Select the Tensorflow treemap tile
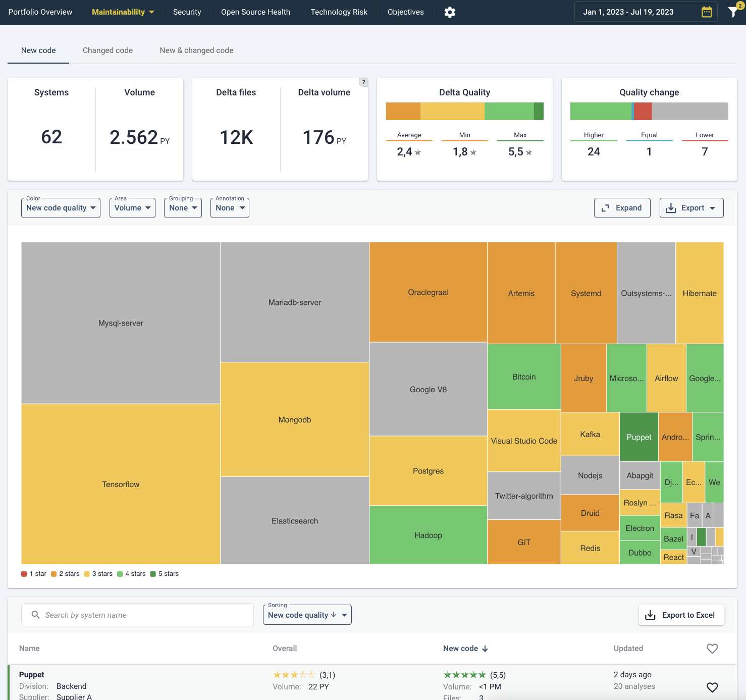The height and width of the screenshot is (700, 746). click(x=121, y=484)
